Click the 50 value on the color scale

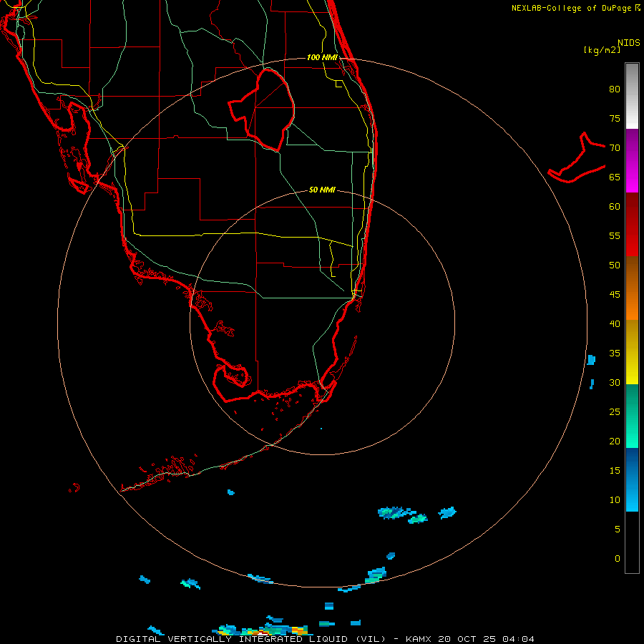(x=615, y=265)
